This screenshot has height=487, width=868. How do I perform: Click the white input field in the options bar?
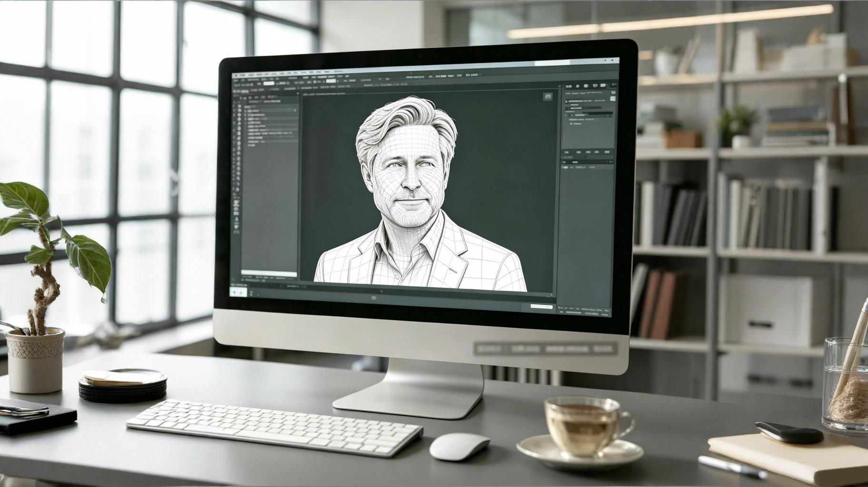pos(269,83)
